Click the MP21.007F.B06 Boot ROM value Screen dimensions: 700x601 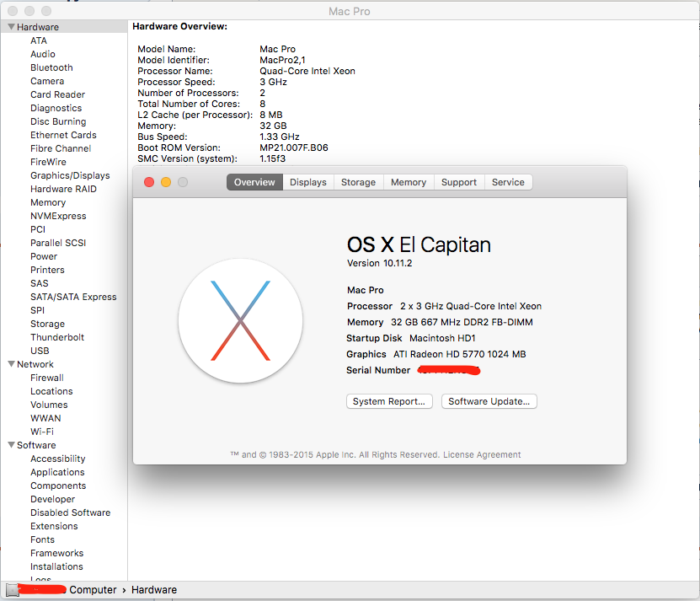pos(294,148)
